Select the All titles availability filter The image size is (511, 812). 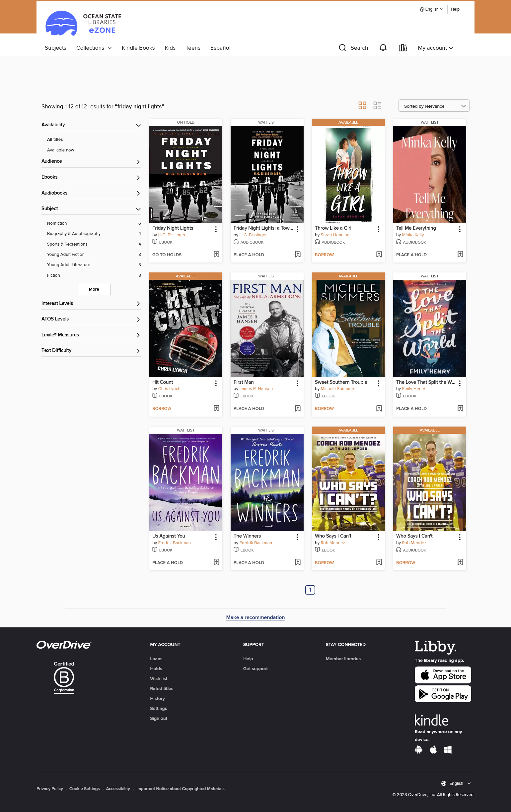[x=55, y=140]
